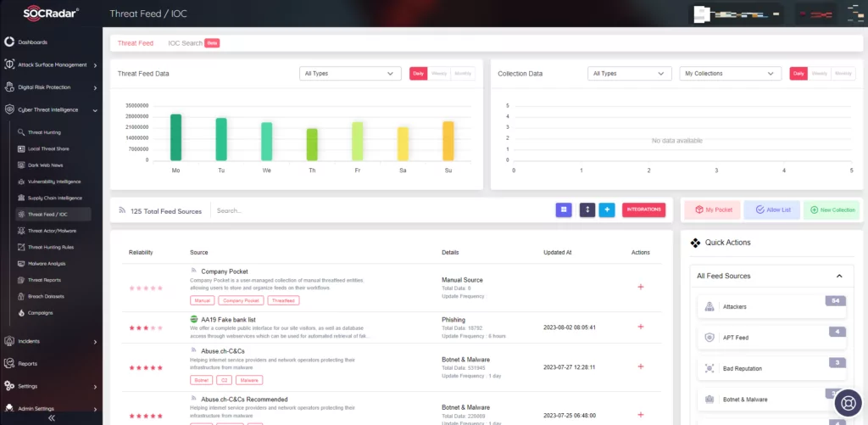The width and height of the screenshot is (868, 425).
Task: Select the APT Feed category
Action: [771, 338]
